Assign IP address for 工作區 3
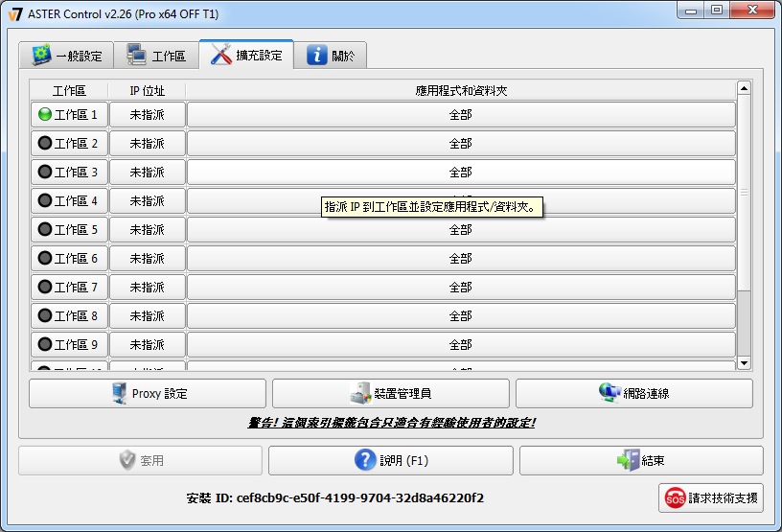Image resolution: width=782 pixels, height=532 pixels. pyautogui.click(x=148, y=173)
